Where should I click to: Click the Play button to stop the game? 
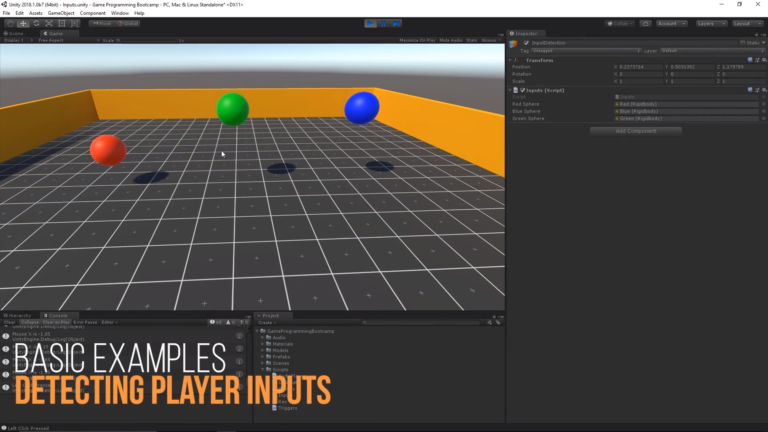pyautogui.click(x=370, y=24)
